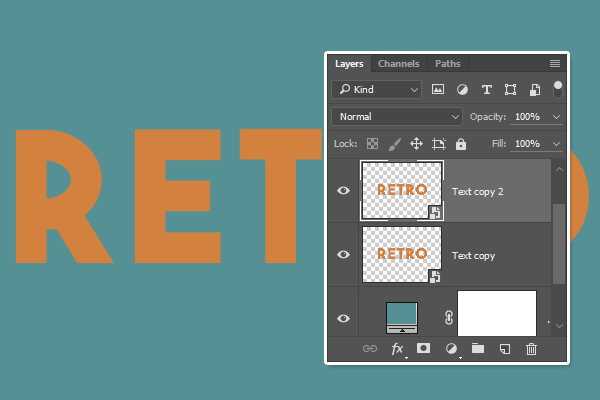
Task: Lock position move icon
Action: pos(416,144)
